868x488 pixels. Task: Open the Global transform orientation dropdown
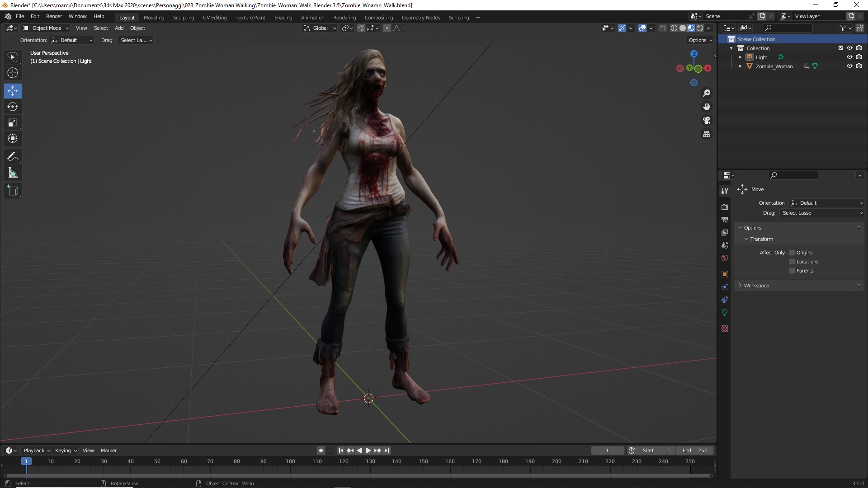(320, 28)
